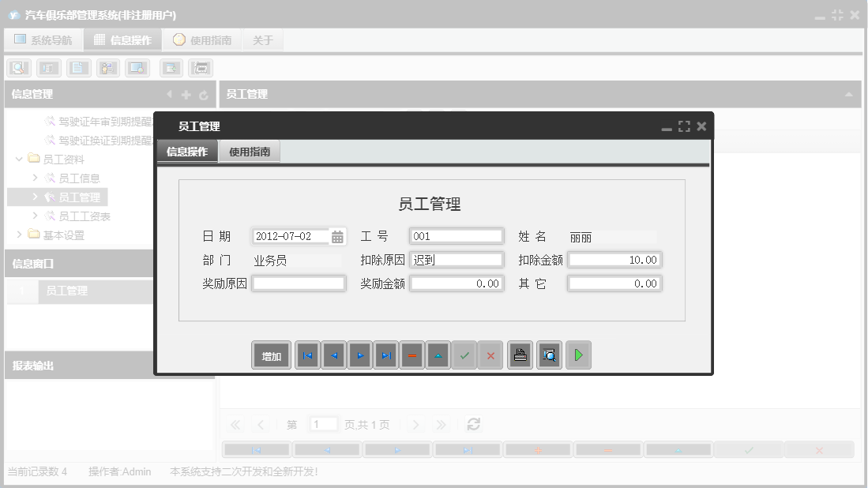Click the 扣除原因 input field showing 迟到
The image size is (868, 488).
click(x=457, y=259)
